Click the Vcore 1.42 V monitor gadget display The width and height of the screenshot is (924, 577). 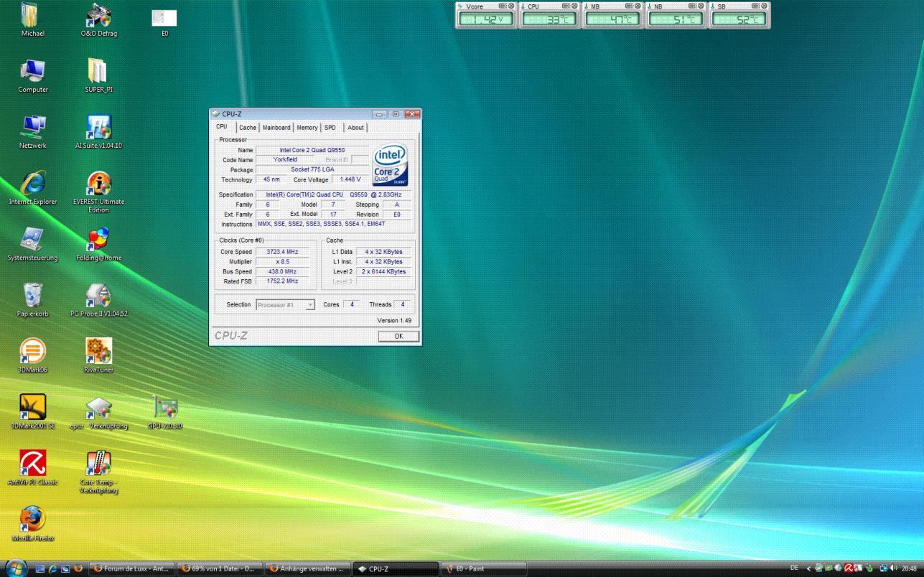[485, 19]
